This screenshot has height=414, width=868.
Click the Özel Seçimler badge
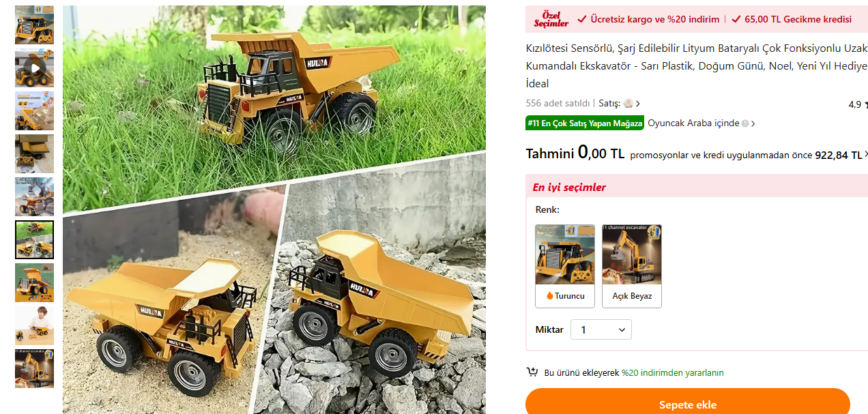coord(551,19)
